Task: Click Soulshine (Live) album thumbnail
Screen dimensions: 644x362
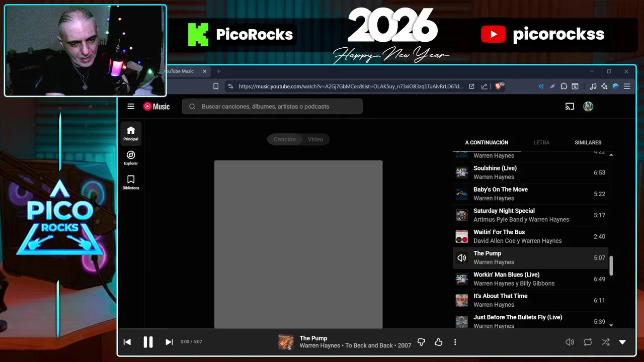Action: tap(461, 172)
